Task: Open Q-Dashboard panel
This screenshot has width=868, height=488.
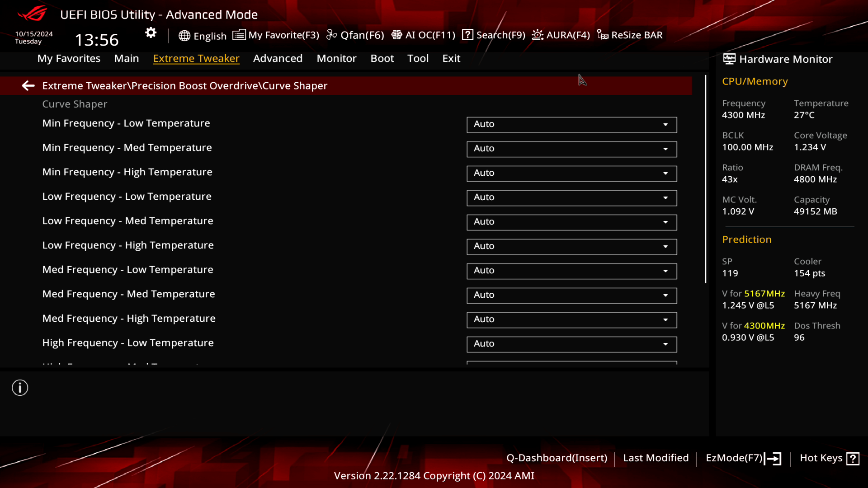Action: 557,458
